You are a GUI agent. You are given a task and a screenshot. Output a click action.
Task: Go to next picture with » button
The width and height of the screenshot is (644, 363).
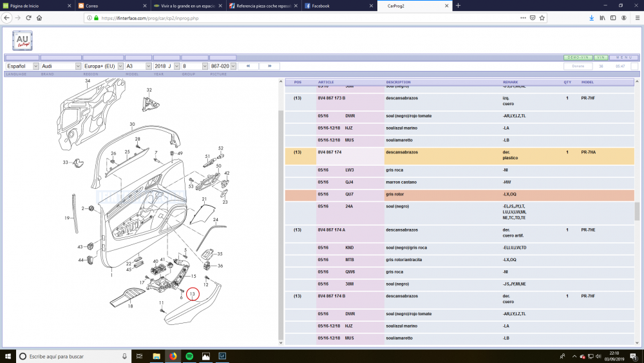(x=269, y=66)
